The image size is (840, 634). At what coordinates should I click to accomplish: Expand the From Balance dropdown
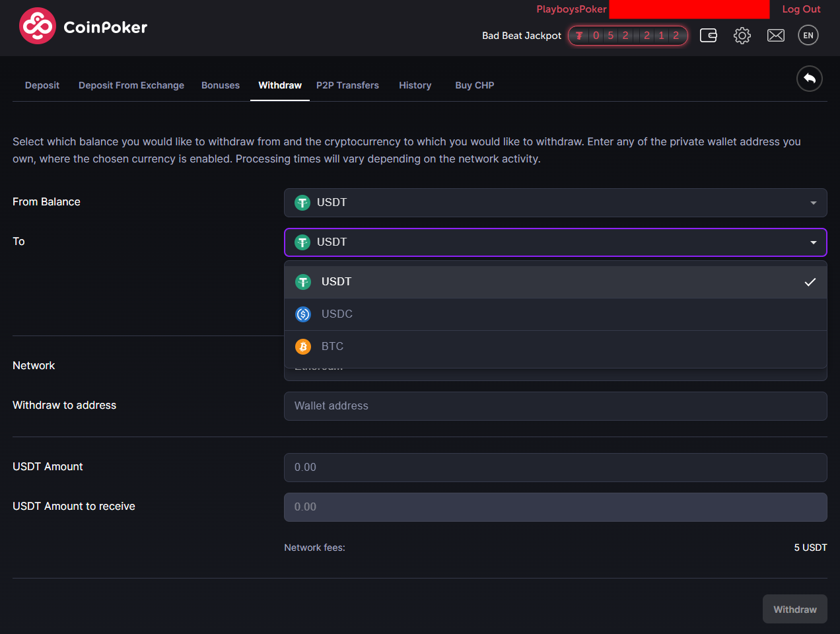click(x=555, y=203)
